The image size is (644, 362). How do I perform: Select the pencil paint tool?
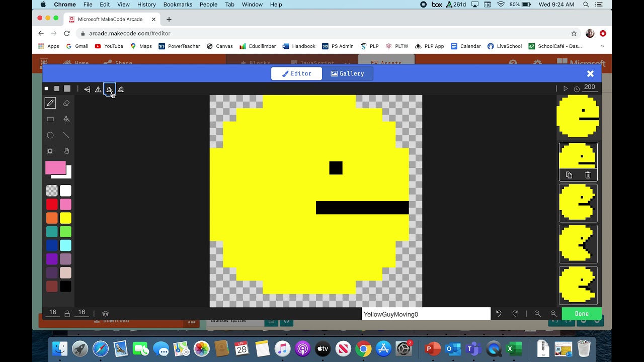pyautogui.click(x=50, y=103)
